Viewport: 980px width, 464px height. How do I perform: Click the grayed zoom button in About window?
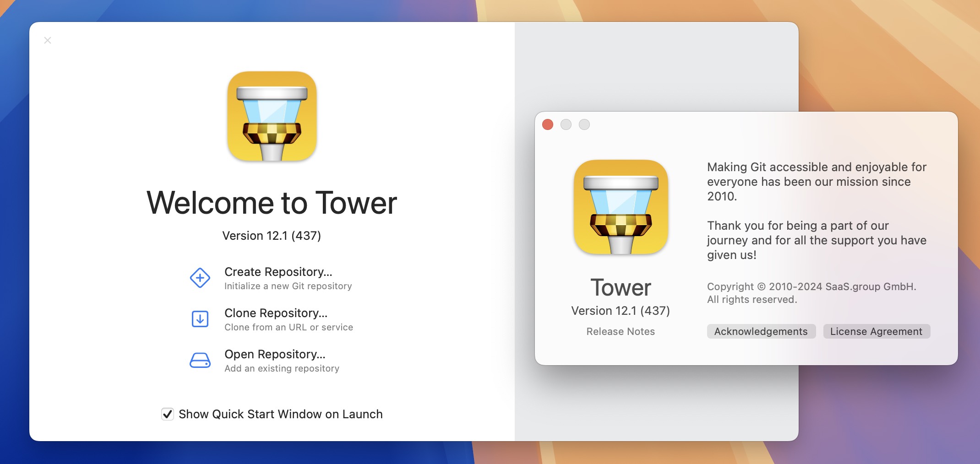(x=584, y=124)
